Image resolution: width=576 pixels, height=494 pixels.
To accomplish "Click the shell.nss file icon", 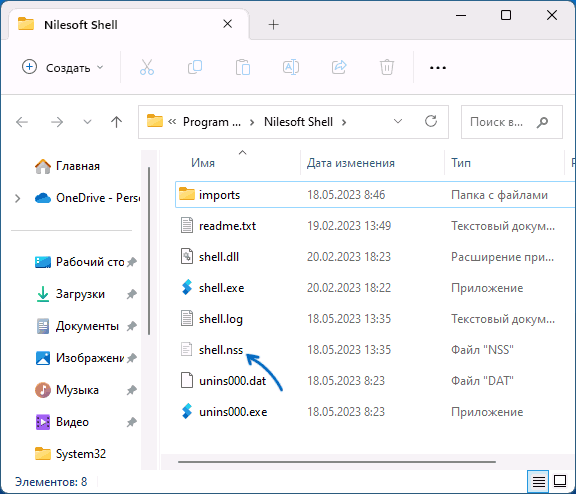I will [x=187, y=349].
